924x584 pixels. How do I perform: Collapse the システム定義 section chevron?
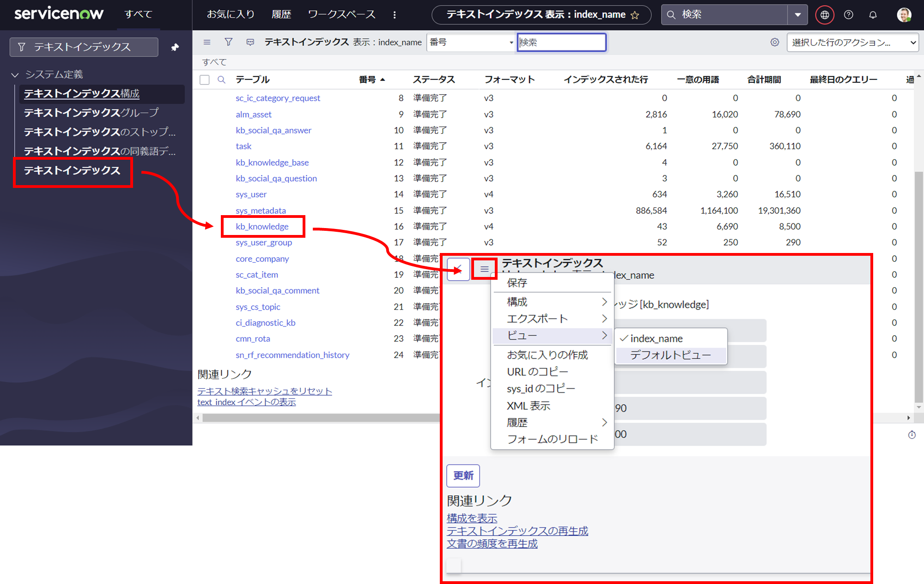14,74
